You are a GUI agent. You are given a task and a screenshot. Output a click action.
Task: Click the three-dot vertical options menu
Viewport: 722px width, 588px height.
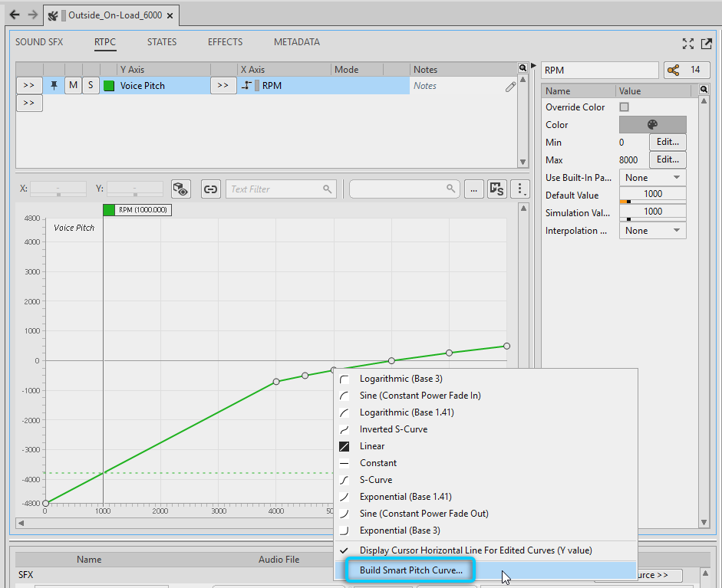(x=520, y=189)
